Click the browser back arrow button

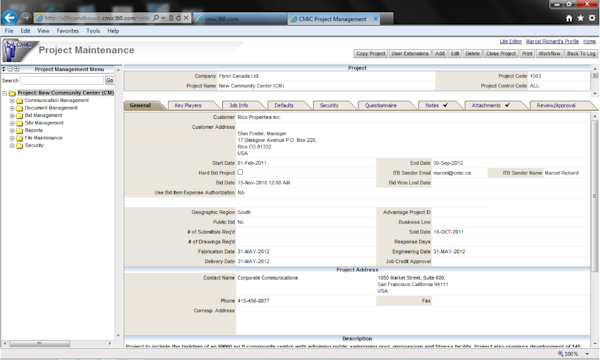click(x=10, y=18)
